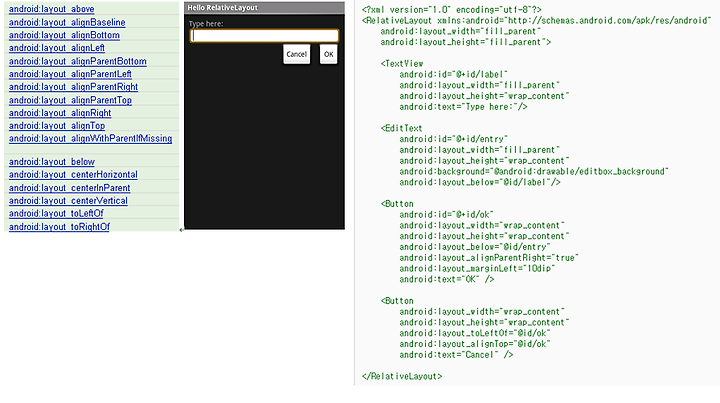Open the android:layout_centerHorizontal link

point(73,174)
